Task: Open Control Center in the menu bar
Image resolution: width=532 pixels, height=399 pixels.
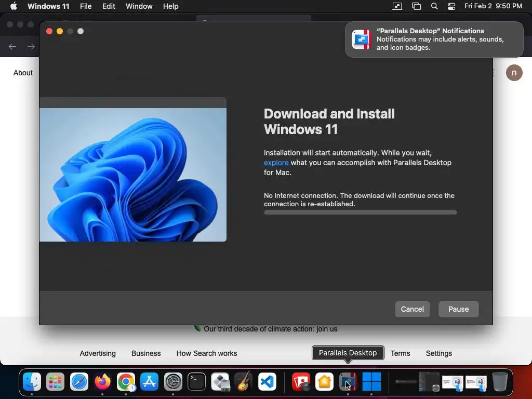Action: click(451, 6)
